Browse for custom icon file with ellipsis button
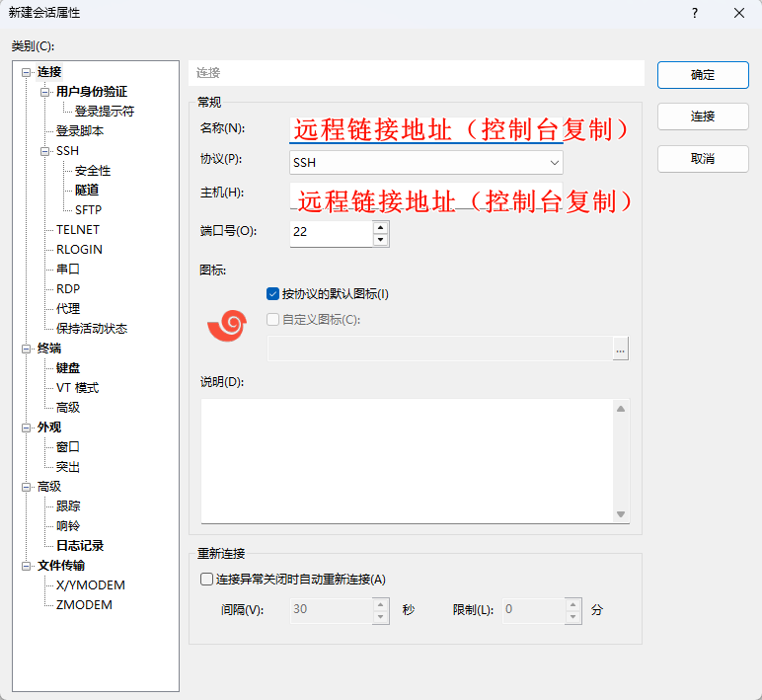Viewport: 762px width, 700px height. (620, 350)
